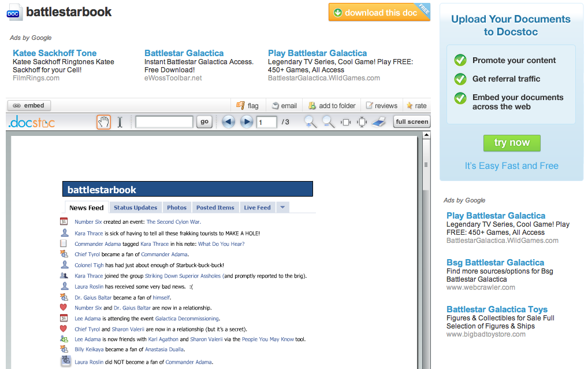588x369 pixels.
Task: Open the Photos tab
Action: (177, 208)
